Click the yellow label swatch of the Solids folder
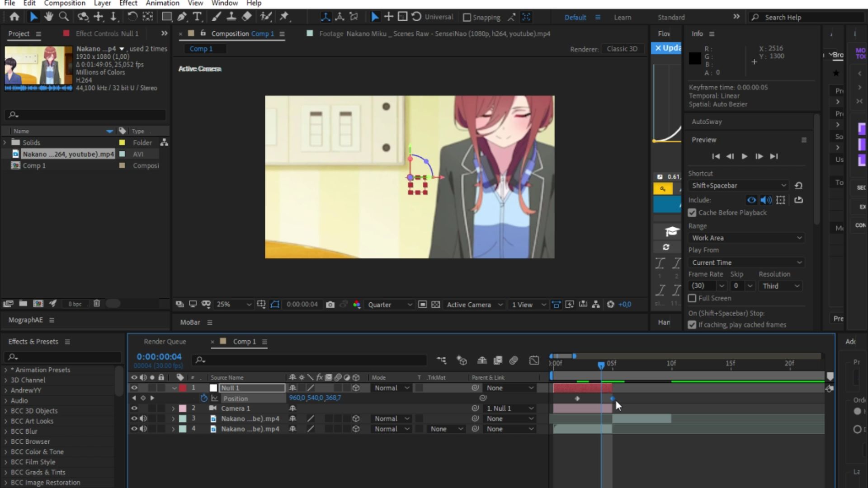The image size is (868, 488). click(x=122, y=142)
